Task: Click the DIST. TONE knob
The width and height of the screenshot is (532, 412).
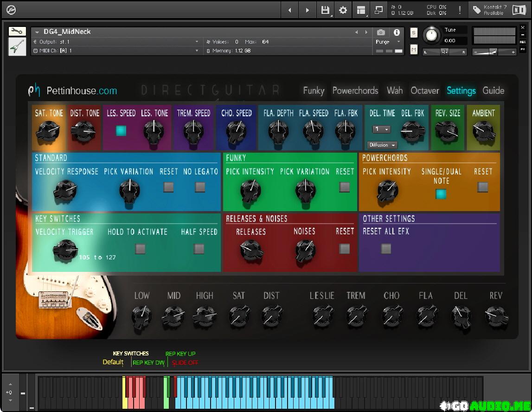Action: (83, 132)
